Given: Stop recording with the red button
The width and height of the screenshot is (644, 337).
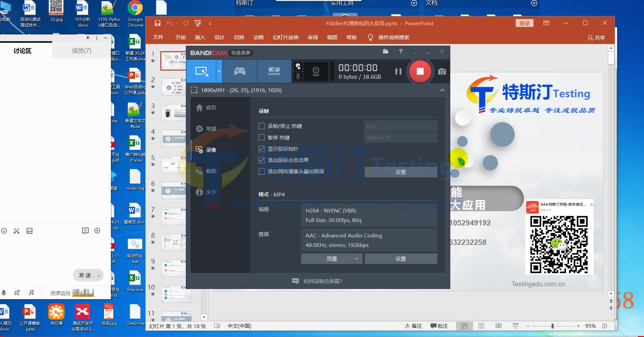Looking at the screenshot, I should pos(420,71).
